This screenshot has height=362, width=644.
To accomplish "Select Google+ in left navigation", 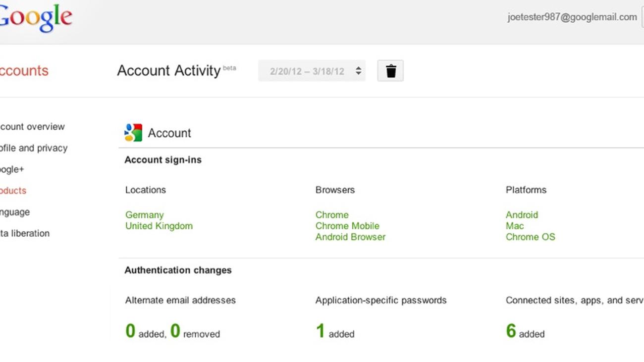I will click(x=12, y=169).
